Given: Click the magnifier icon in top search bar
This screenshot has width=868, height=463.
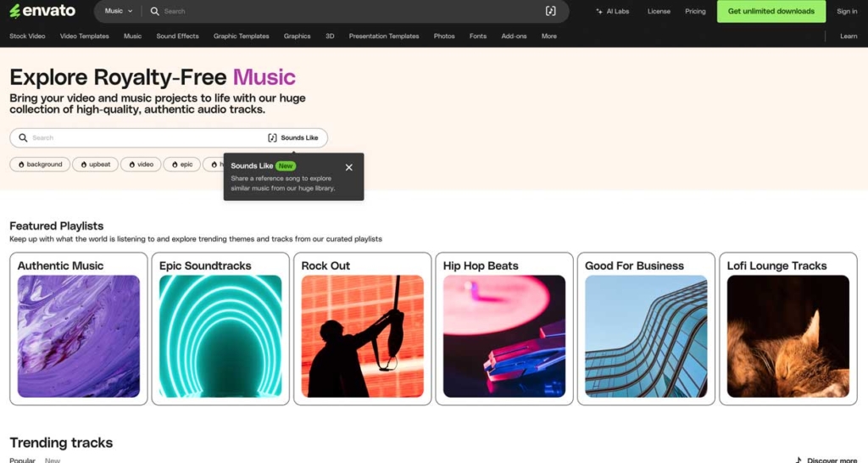Looking at the screenshot, I should pos(154,11).
